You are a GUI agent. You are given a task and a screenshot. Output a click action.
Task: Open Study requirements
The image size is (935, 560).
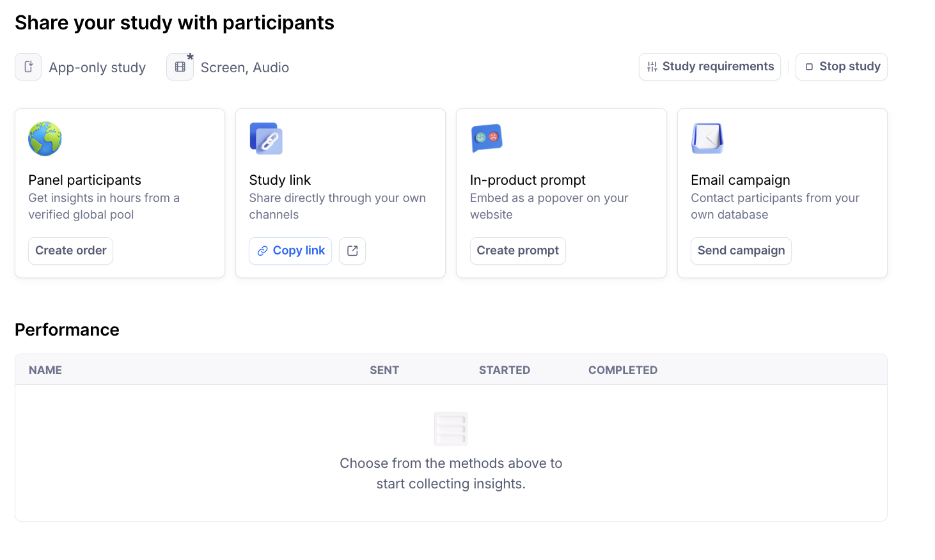pyautogui.click(x=710, y=67)
